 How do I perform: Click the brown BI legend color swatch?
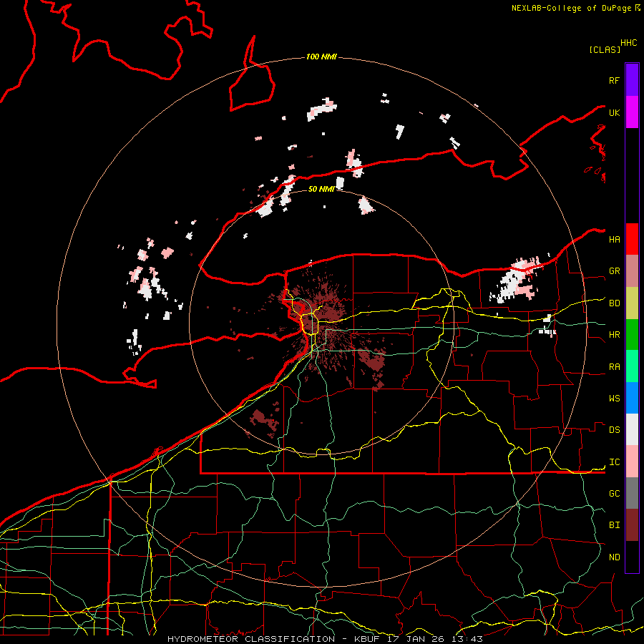click(632, 525)
